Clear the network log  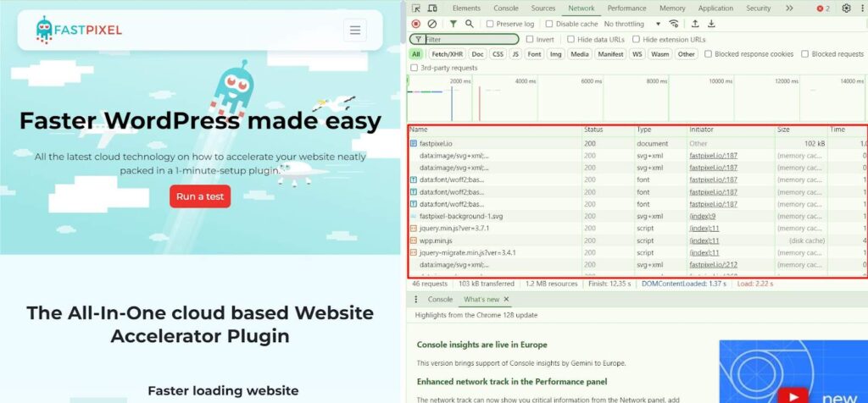(x=432, y=25)
